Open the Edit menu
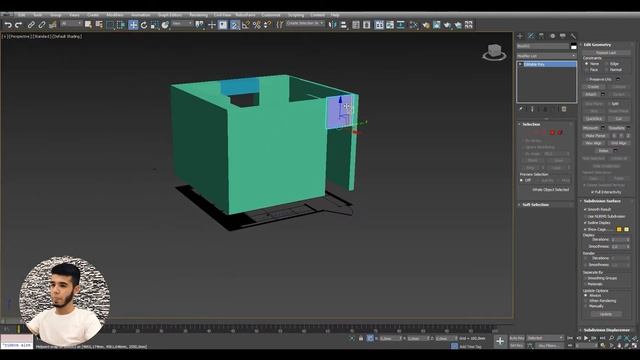This screenshot has height=360, width=640. (x=21, y=15)
